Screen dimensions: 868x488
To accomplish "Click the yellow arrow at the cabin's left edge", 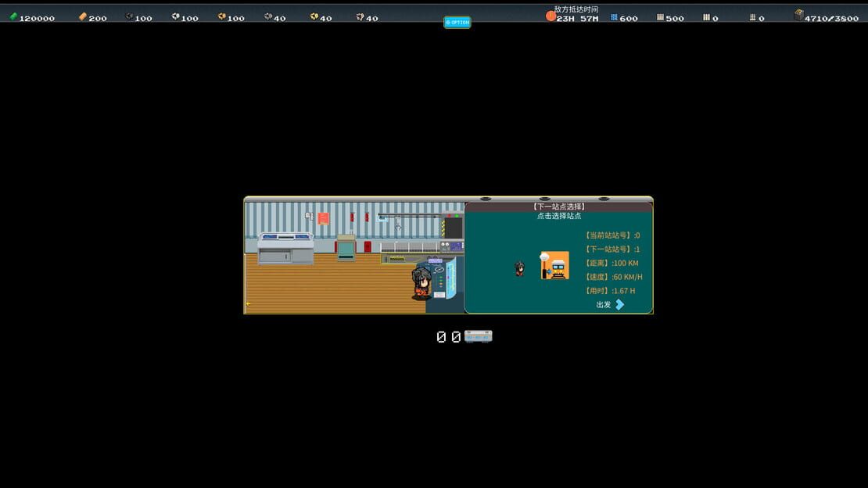I will (x=248, y=303).
